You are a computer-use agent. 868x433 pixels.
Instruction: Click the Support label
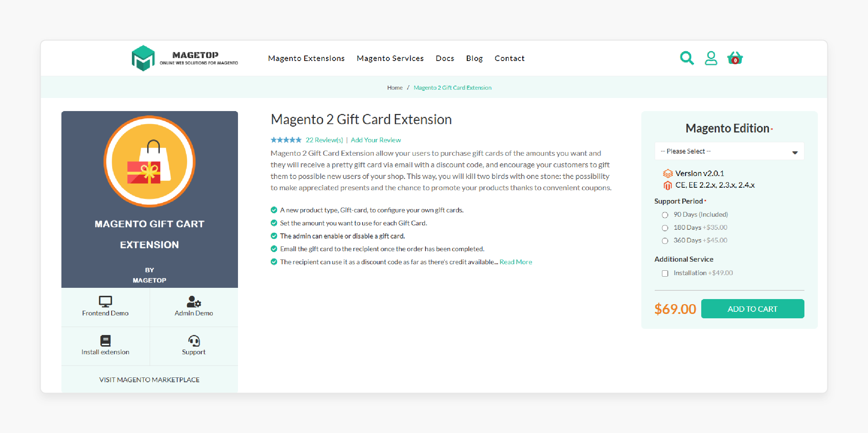pos(194,352)
